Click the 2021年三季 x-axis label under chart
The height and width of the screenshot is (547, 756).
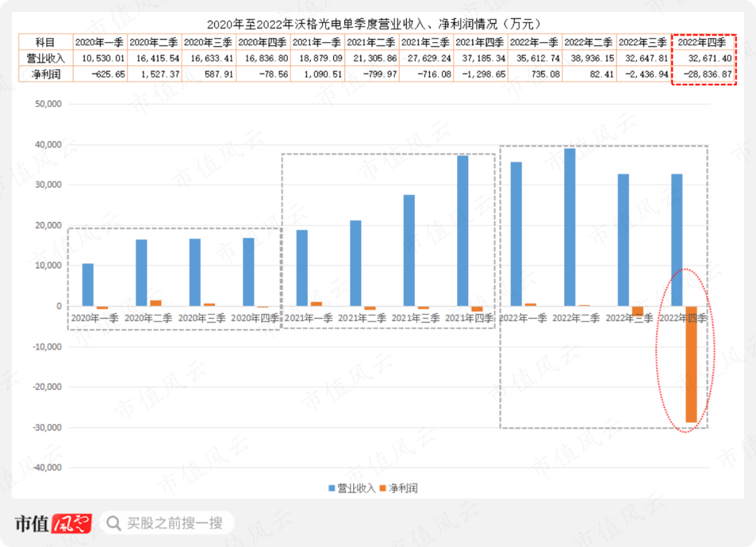(x=416, y=318)
